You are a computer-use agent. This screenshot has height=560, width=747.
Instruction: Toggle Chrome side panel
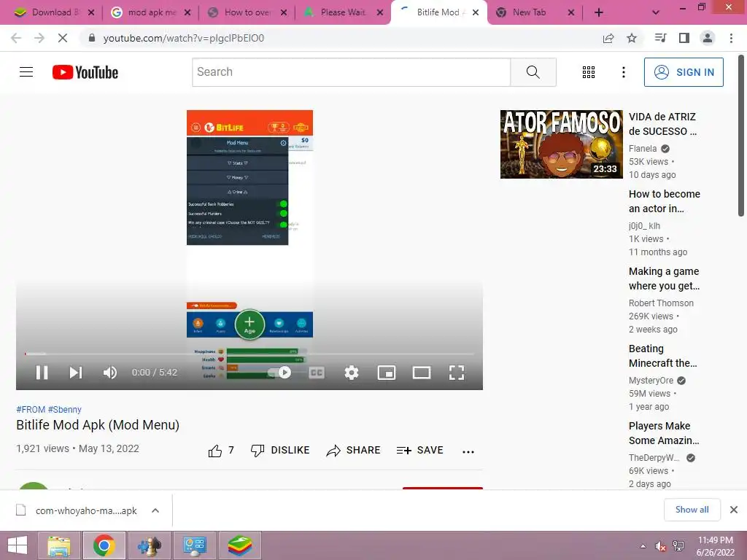684,38
